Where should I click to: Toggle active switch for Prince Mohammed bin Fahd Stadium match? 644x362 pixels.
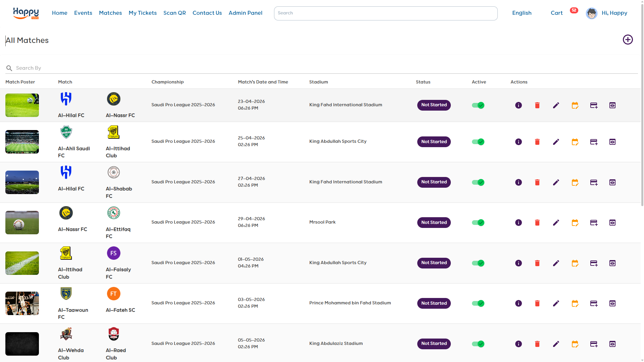[478, 303]
